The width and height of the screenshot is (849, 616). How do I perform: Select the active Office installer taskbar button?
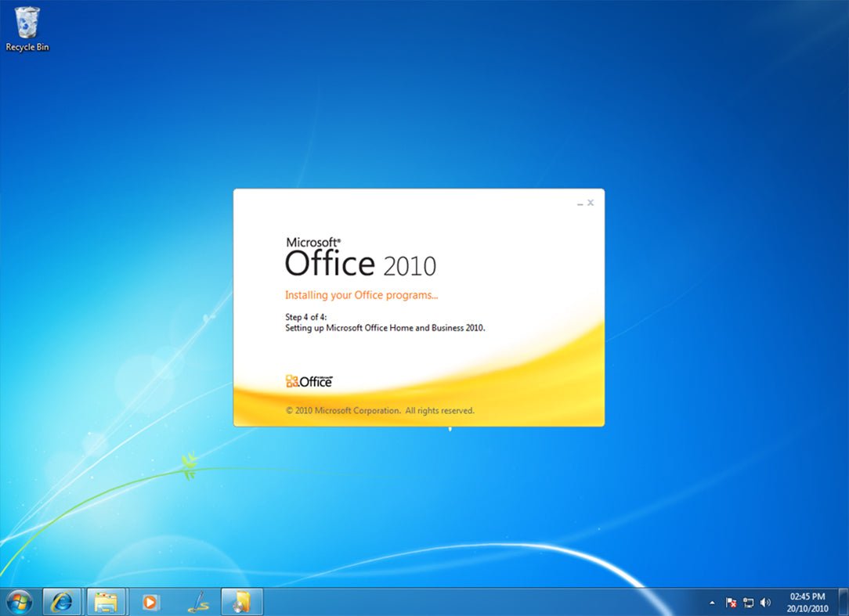[242, 602]
